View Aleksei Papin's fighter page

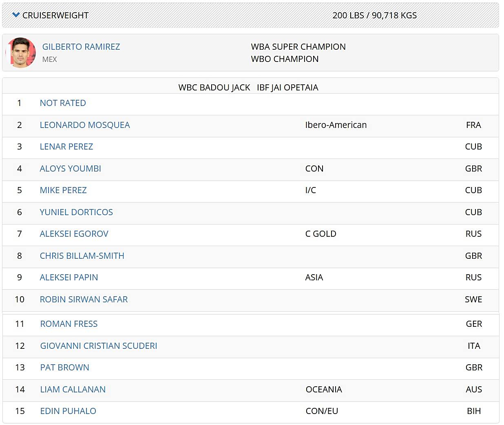(69, 277)
